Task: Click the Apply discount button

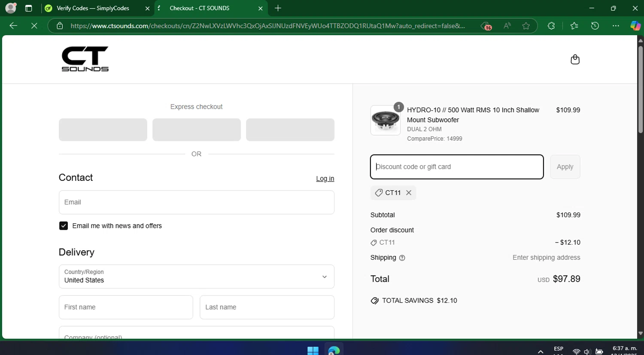Action: click(x=565, y=167)
